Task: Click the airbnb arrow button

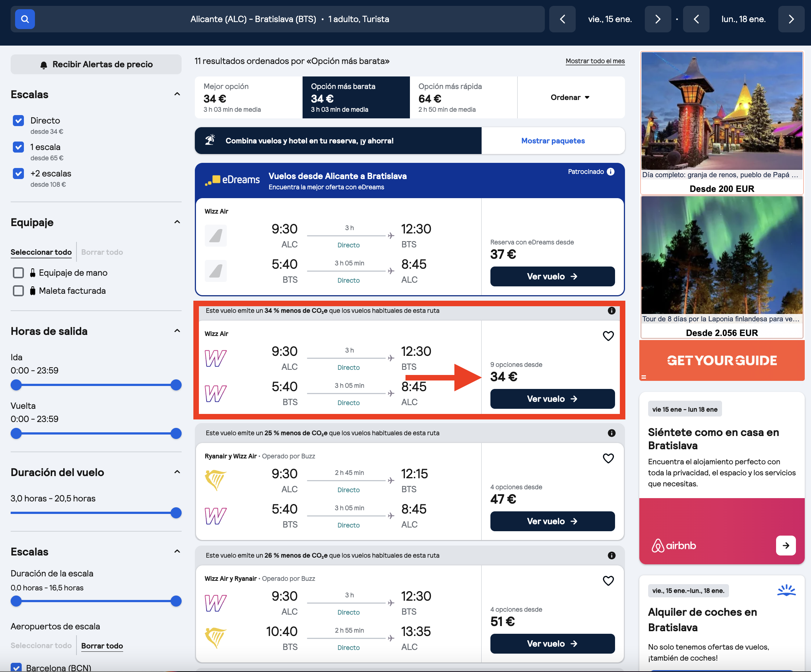Action: [x=786, y=545]
